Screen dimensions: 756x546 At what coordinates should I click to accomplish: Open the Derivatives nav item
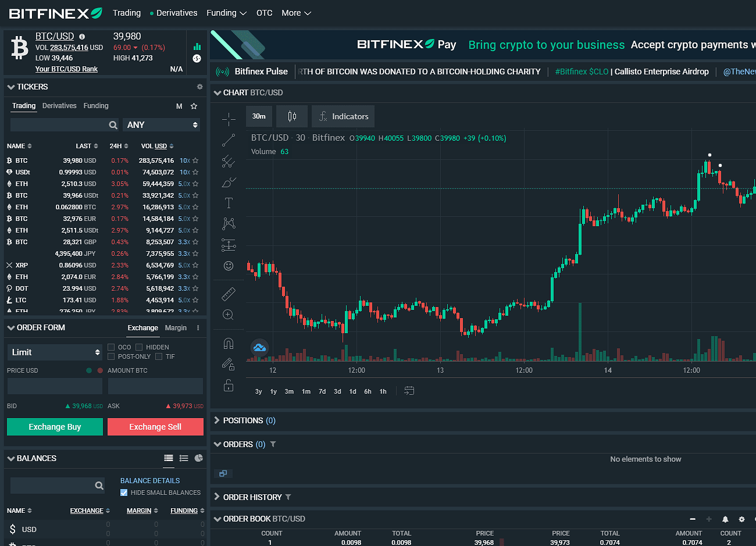tap(173, 13)
